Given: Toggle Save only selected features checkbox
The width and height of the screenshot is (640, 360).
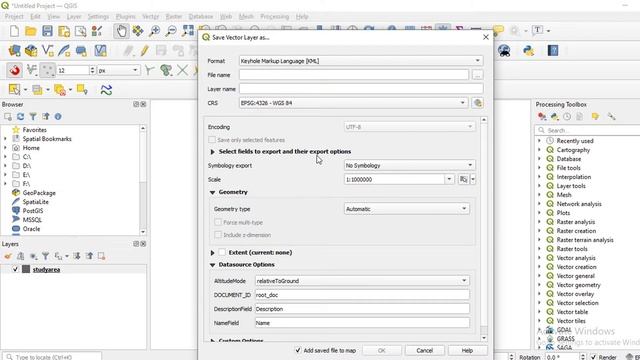Looking at the screenshot, I should [212, 140].
